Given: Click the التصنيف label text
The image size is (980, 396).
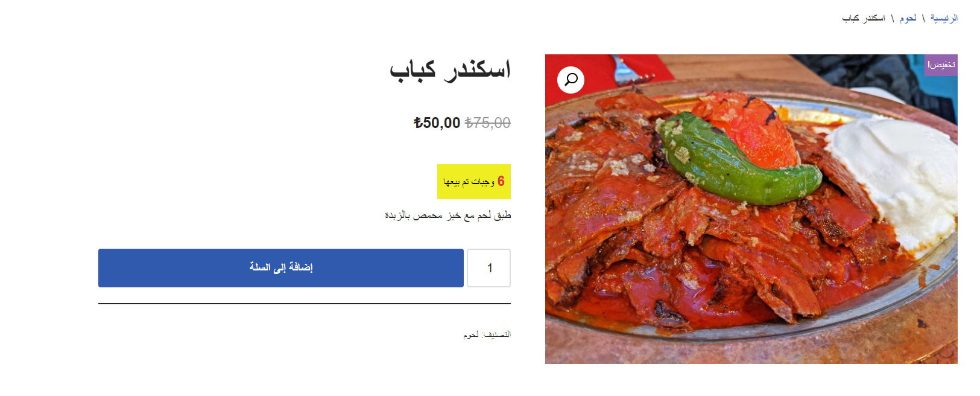Looking at the screenshot, I should click(497, 334).
